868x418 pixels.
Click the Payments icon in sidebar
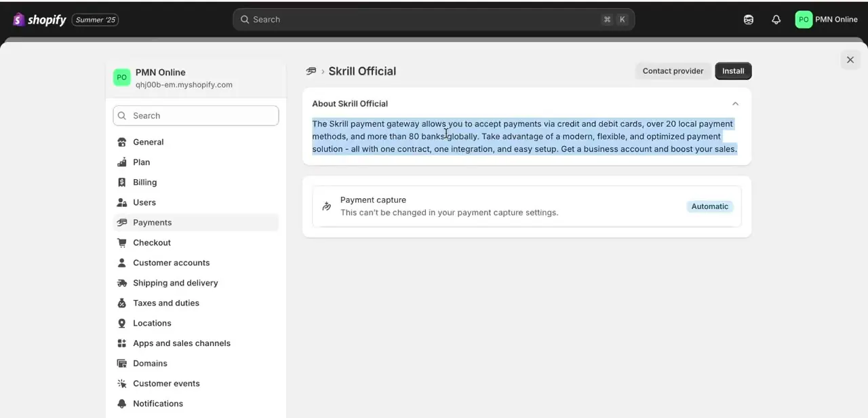coord(122,223)
